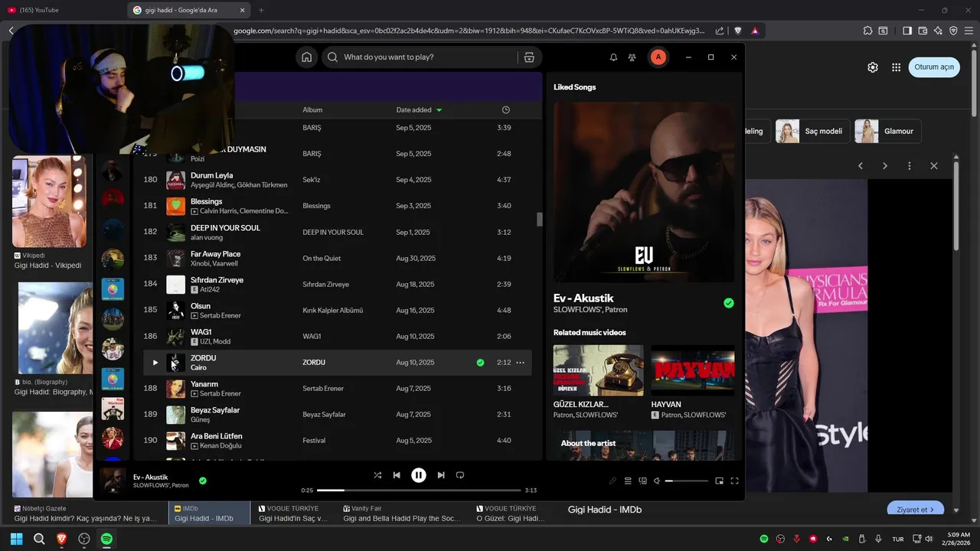980x551 pixels.
Task: Show next image in Google preview
Action: (885, 166)
